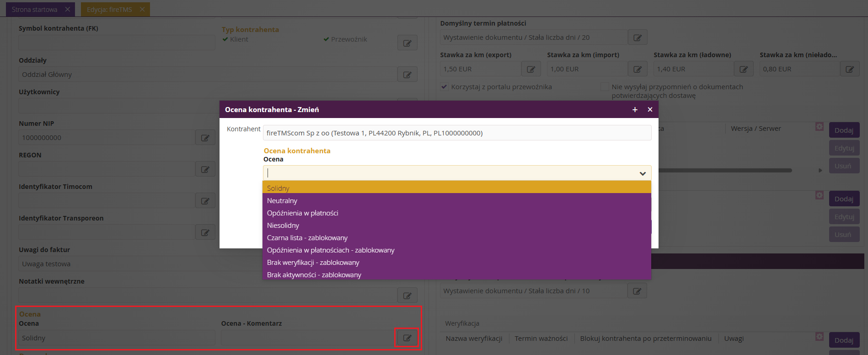Click the Solidny value in Ocena field

(x=117, y=338)
